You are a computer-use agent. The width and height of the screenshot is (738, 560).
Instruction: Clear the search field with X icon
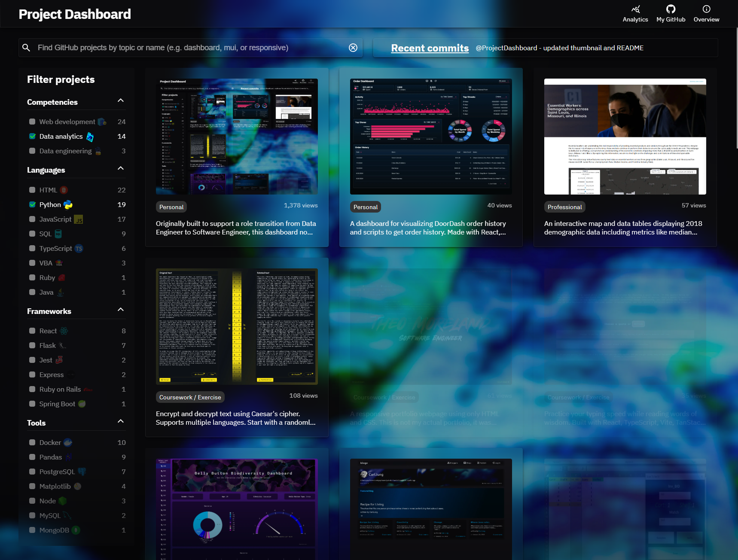tap(353, 48)
